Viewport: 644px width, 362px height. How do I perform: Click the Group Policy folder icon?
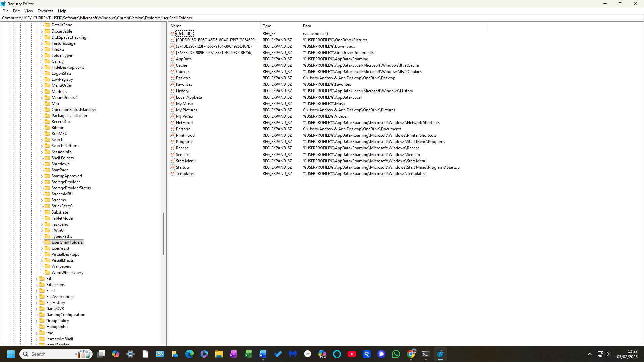coord(42,321)
